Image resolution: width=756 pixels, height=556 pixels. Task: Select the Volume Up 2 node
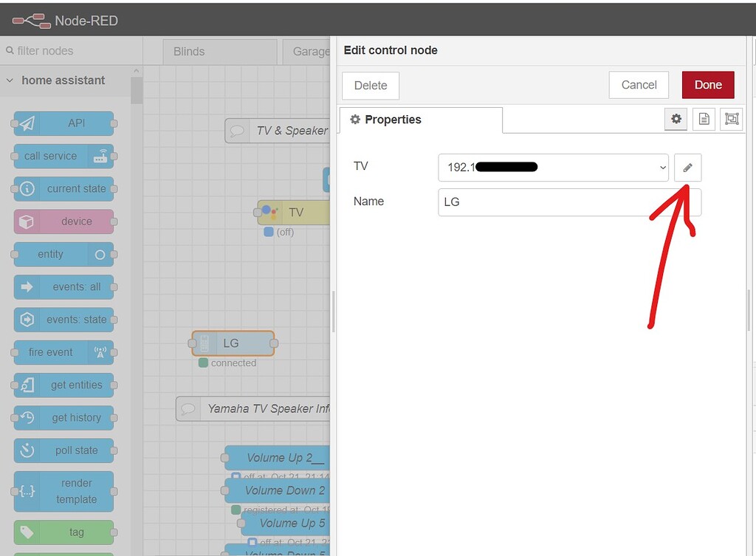(278, 458)
